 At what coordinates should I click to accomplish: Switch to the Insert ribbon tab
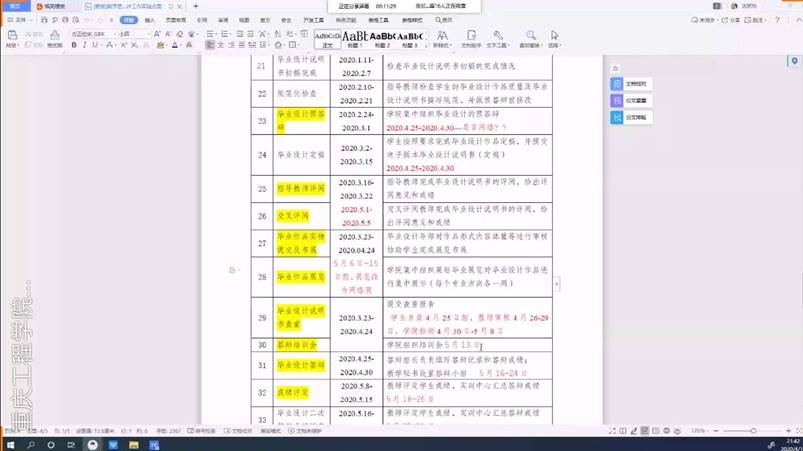point(150,20)
